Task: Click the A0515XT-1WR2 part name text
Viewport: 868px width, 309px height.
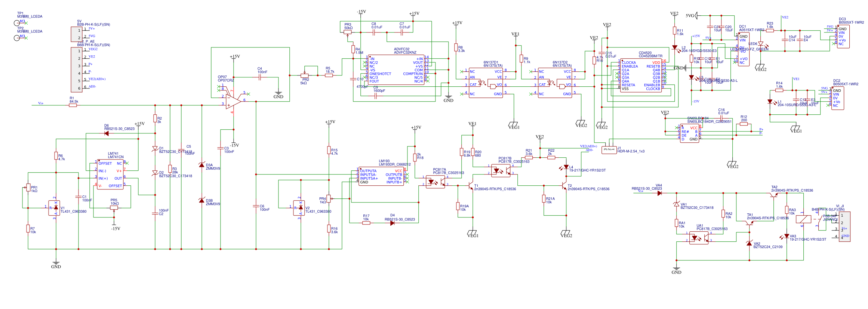Action: [x=752, y=30]
